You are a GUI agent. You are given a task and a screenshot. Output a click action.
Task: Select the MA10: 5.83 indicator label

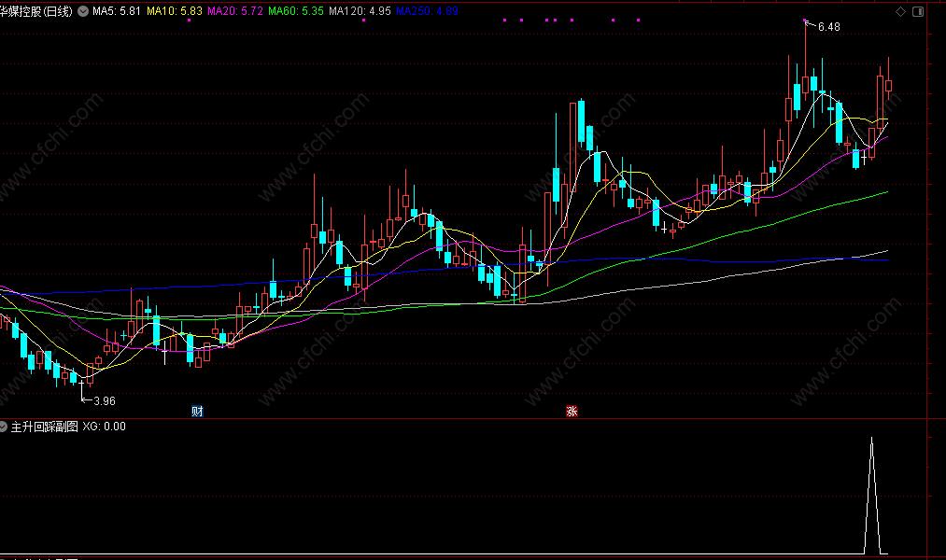(x=175, y=11)
